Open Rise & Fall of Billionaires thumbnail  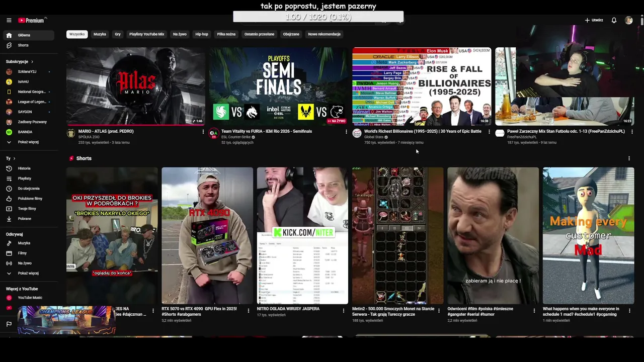click(x=422, y=86)
